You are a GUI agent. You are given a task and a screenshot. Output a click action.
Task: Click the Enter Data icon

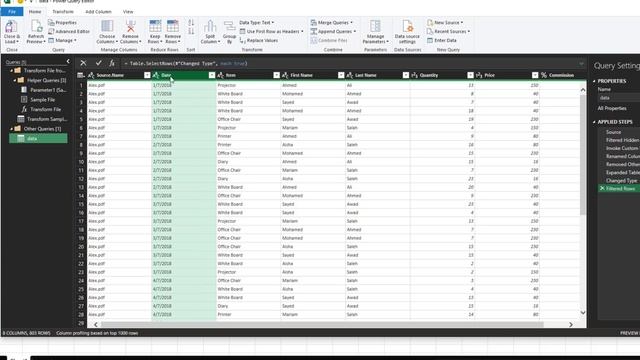430,40
